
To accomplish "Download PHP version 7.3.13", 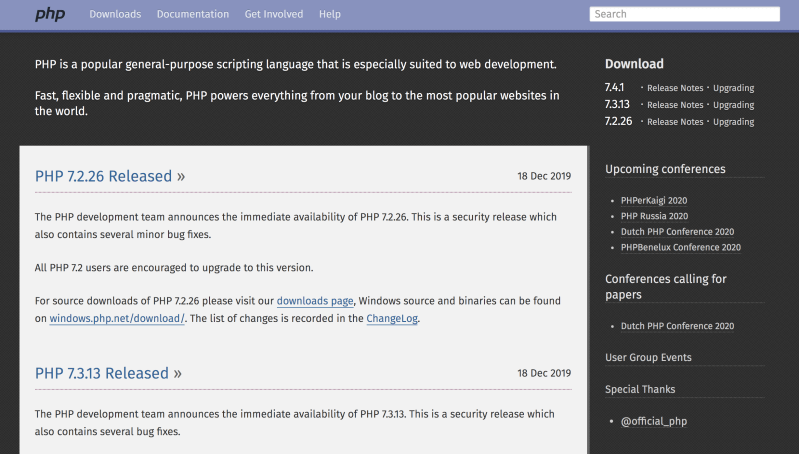I will click(x=617, y=104).
